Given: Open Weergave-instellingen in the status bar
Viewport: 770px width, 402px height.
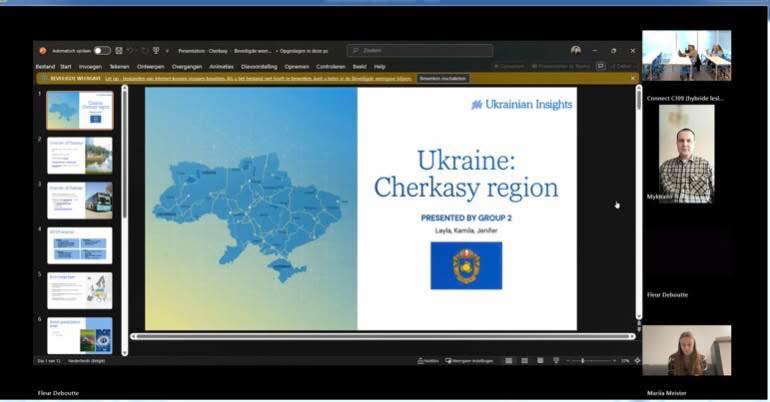Looking at the screenshot, I should 470,360.
